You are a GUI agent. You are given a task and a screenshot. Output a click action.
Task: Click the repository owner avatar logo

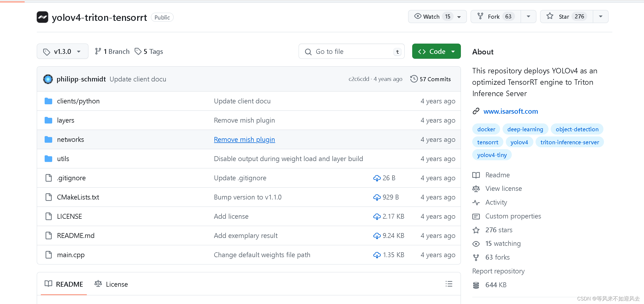(42, 17)
